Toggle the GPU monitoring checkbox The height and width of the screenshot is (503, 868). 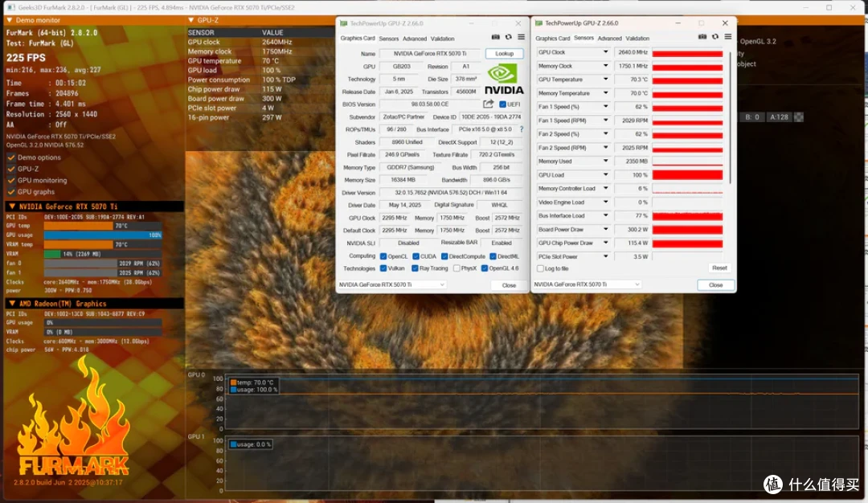coord(11,181)
